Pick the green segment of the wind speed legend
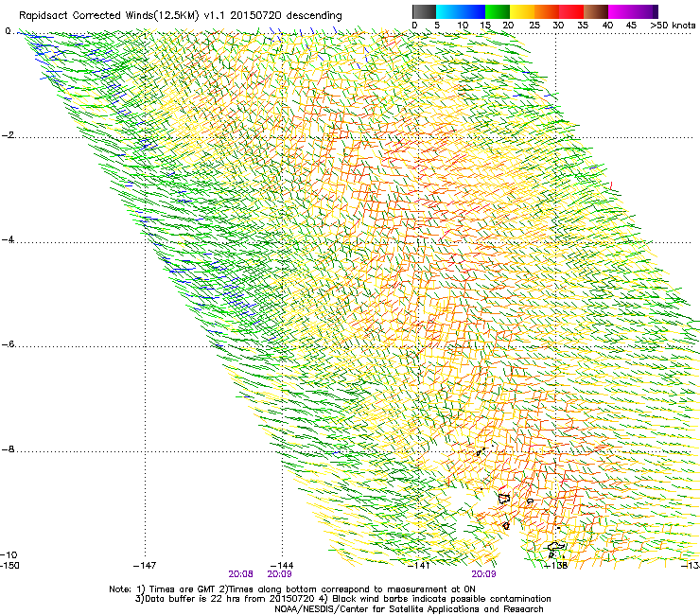700x615 pixels. tap(498, 11)
